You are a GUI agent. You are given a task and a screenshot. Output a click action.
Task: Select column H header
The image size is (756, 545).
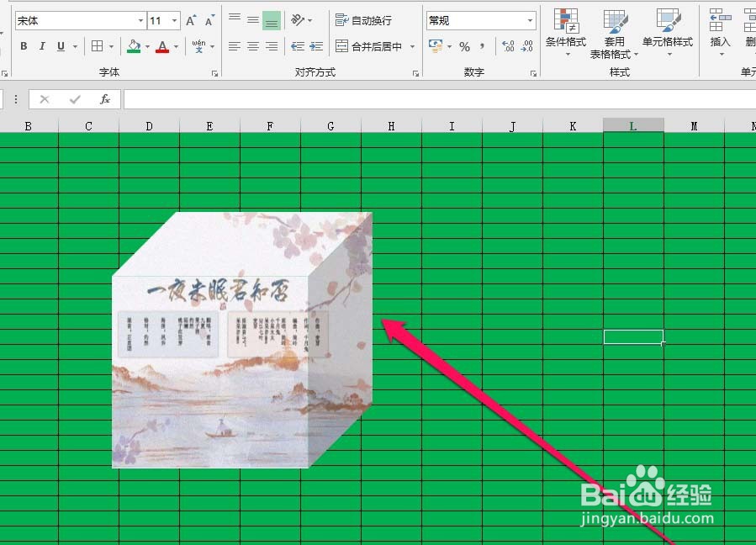pos(391,126)
